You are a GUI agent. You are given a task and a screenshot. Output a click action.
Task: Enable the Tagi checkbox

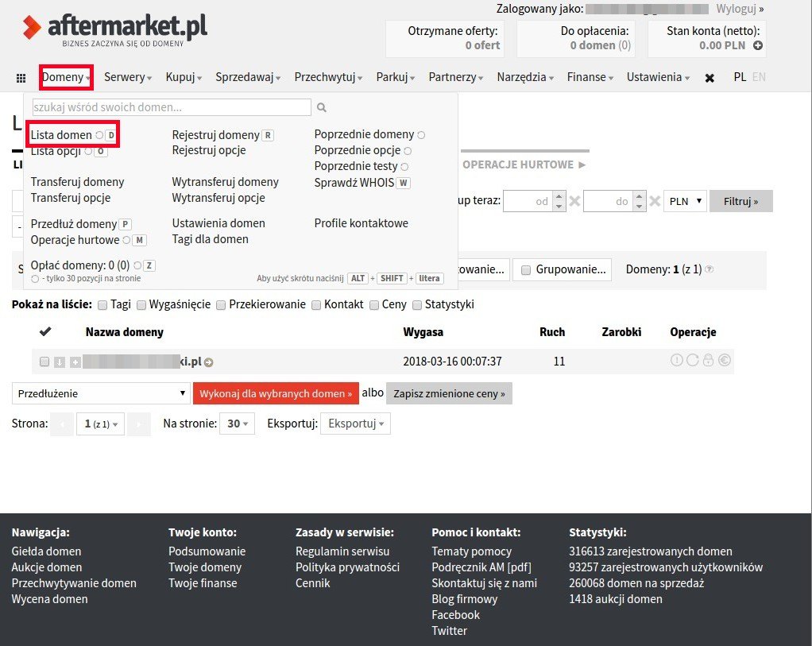click(x=102, y=305)
